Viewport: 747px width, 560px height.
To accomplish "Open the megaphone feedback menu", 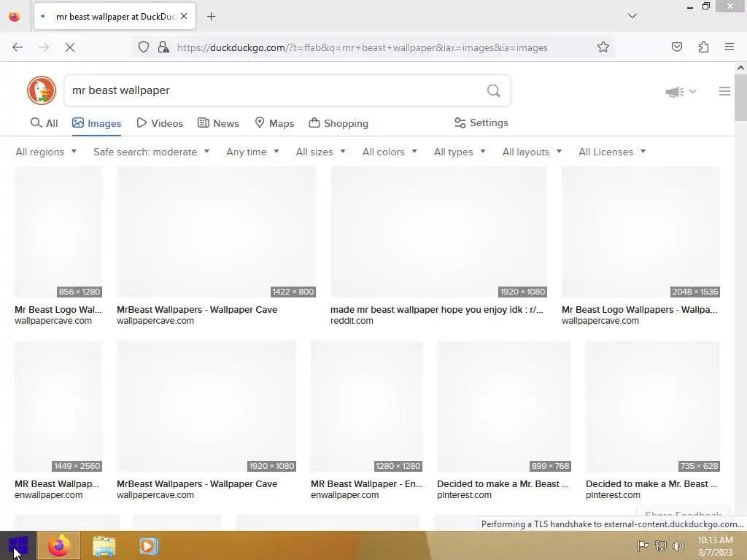I will [x=681, y=91].
